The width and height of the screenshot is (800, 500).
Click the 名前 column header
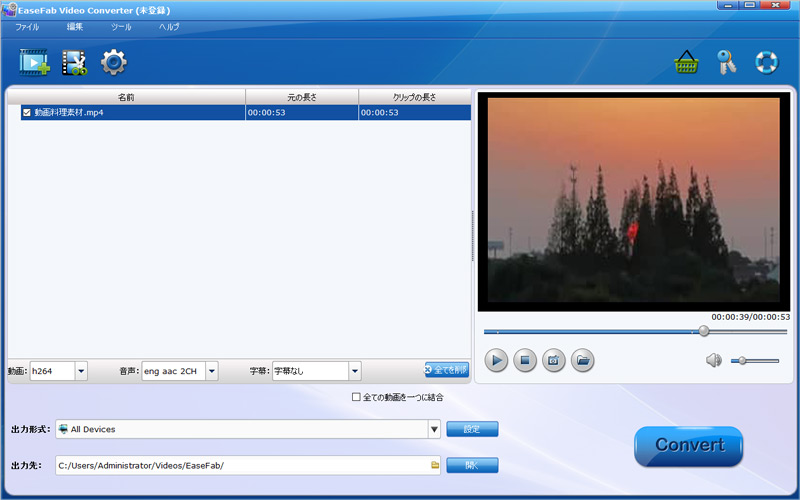pyautogui.click(x=127, y=97)
